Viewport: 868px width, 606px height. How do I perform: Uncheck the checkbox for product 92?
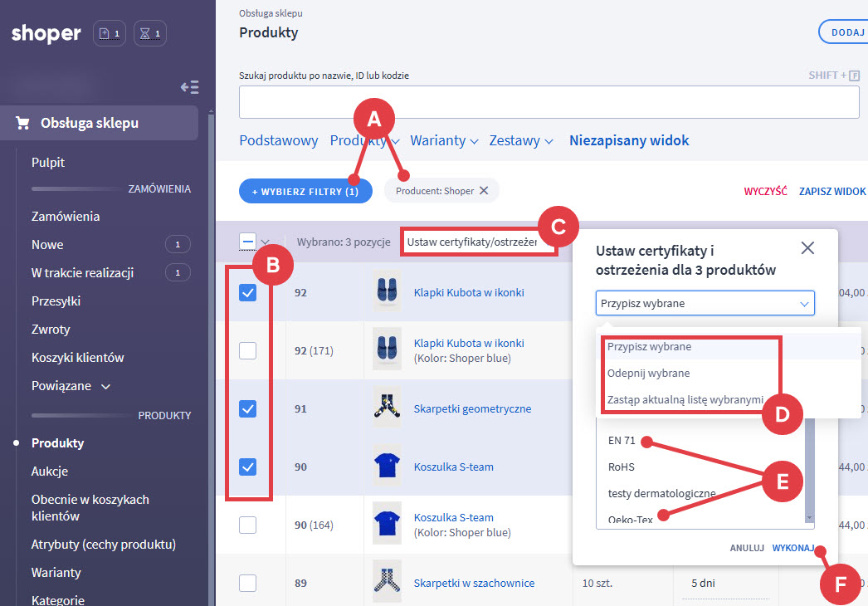pyautogui.click(x=247, y=292)
